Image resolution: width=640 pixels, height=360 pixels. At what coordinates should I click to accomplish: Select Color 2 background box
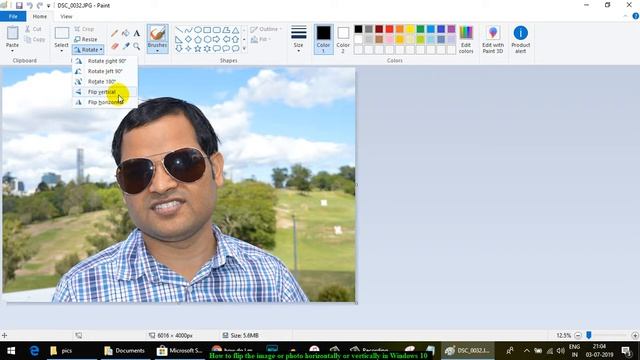343,39
